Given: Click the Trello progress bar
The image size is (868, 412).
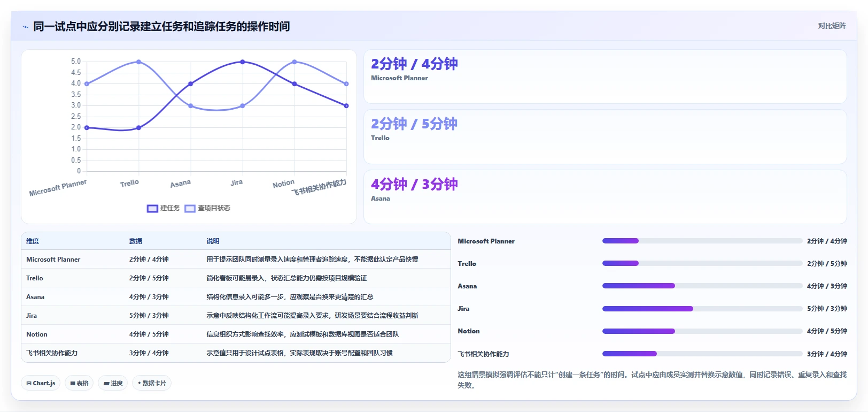Looking at the screenshot, I should 702,263.
